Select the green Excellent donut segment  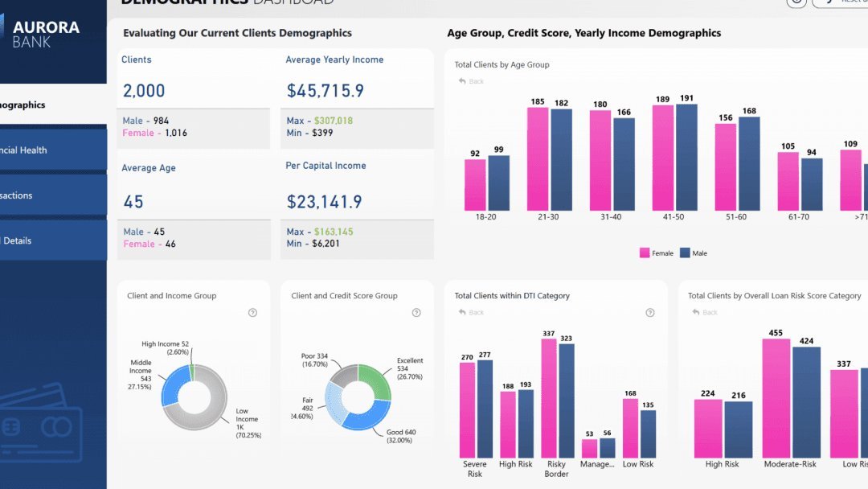(x=376, y=380)
